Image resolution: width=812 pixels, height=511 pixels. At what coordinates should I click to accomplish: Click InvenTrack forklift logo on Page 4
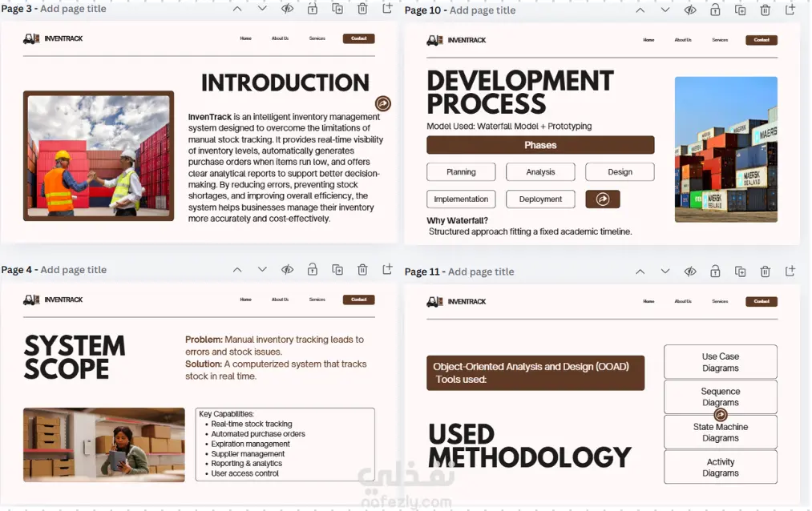pyautogui.click(x=31, y=300)
